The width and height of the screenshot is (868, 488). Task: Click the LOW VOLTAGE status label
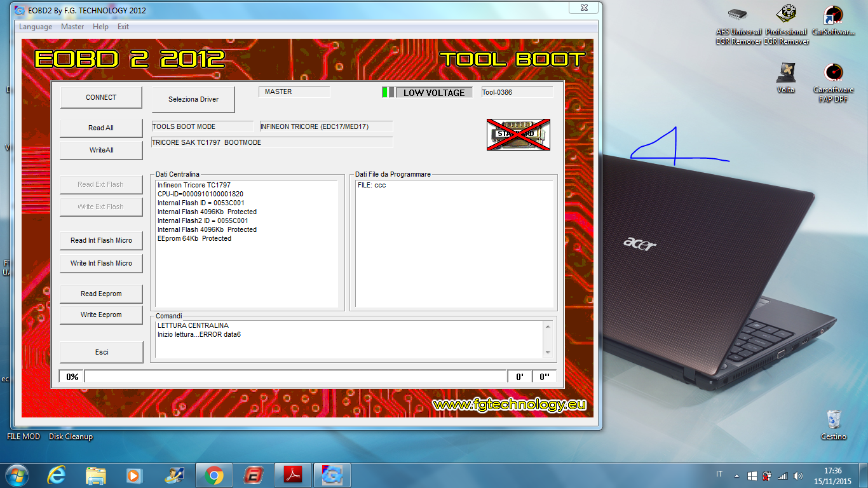point(434,93)
